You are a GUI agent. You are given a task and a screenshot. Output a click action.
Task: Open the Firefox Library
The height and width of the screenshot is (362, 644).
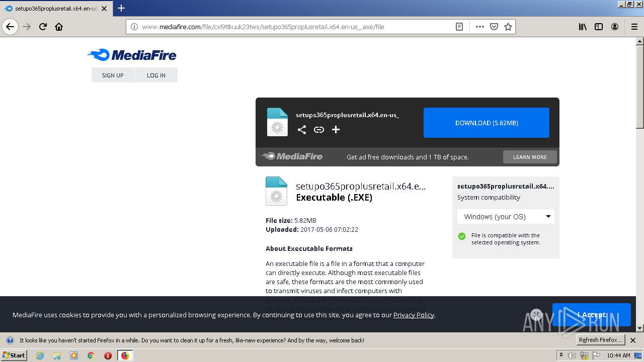click(x=583, y=27)
